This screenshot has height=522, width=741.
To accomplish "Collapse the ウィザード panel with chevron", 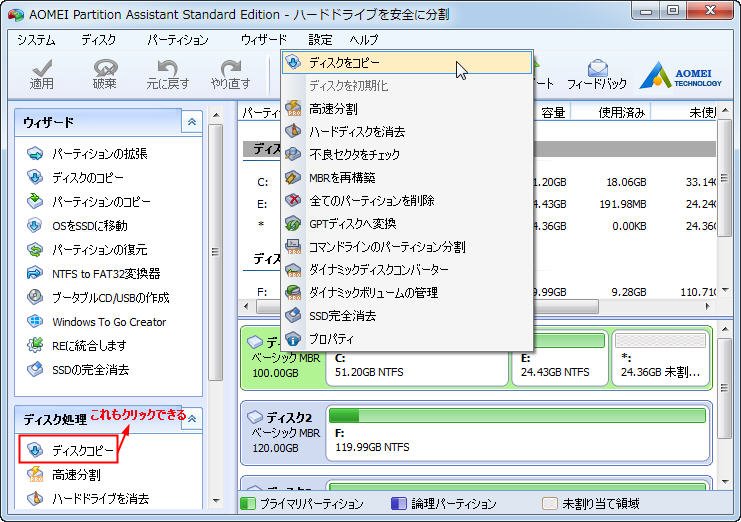I will point(192,122).
